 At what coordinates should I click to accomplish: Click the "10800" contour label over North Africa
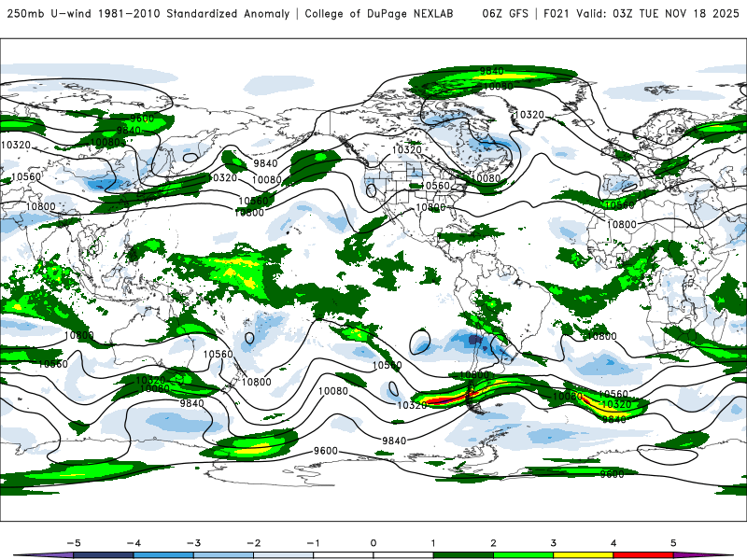[x=621, y=224]
